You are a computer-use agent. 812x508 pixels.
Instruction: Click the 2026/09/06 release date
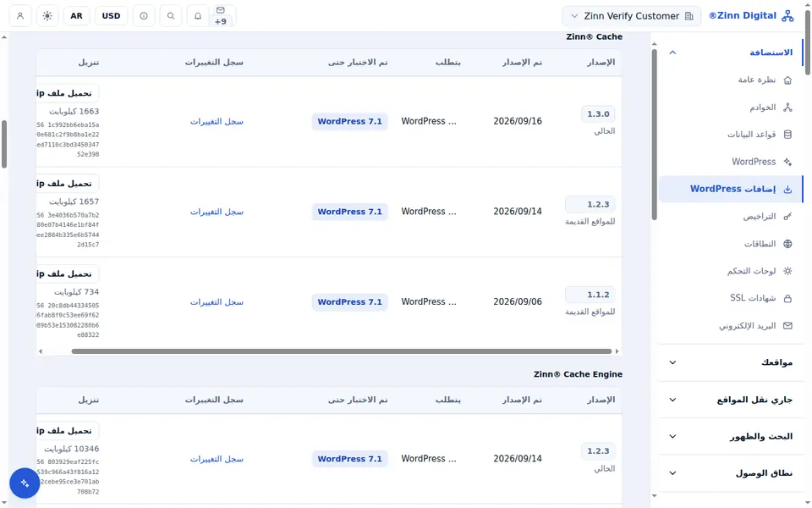pyautogui.click(x=518, y=301)
